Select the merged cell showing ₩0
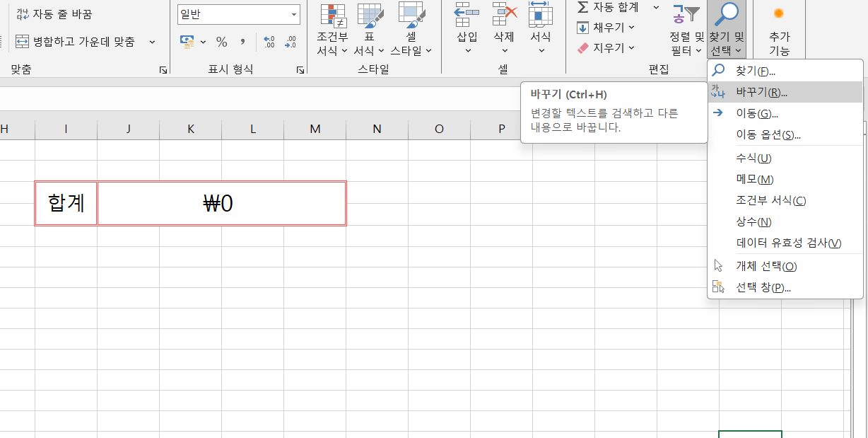This screenshot has width=868, height=438. [x=221, y=204]
